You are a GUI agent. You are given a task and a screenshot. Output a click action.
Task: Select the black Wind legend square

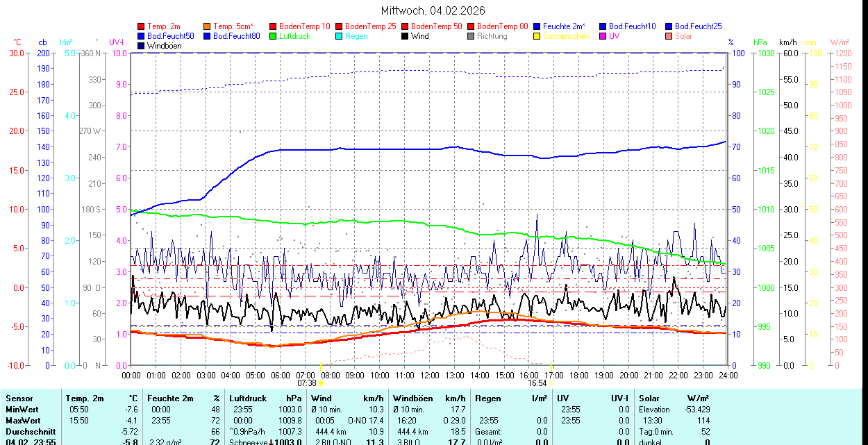coord(406,36)
